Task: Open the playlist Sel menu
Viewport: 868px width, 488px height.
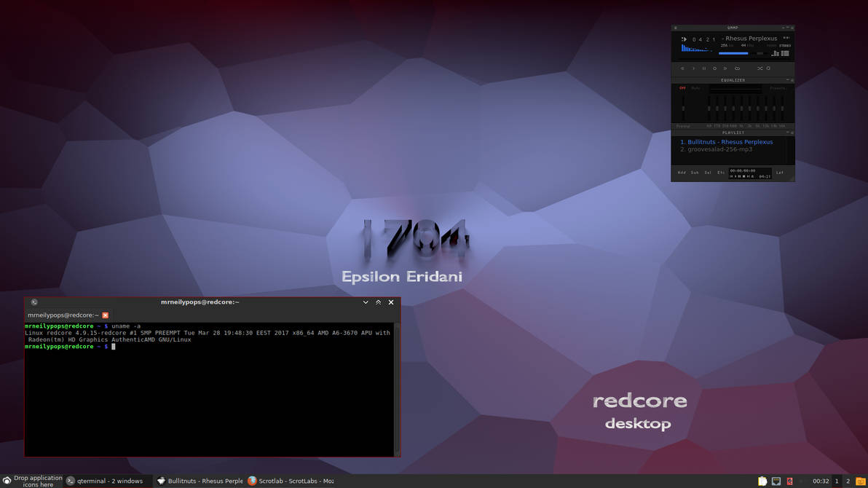Action: [x=708, y=173]
